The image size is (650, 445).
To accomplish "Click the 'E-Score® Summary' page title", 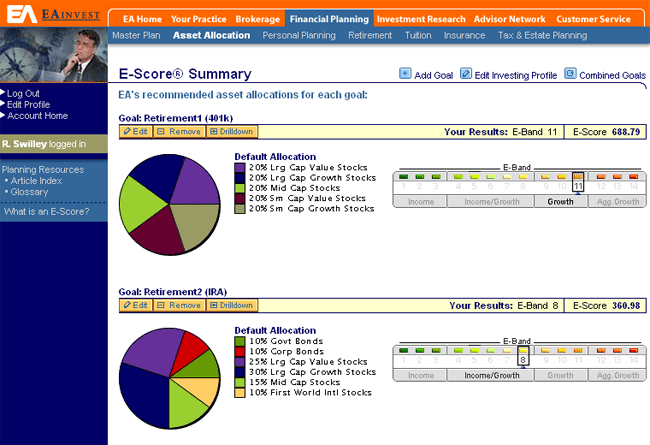I will [x=185, y=74].
